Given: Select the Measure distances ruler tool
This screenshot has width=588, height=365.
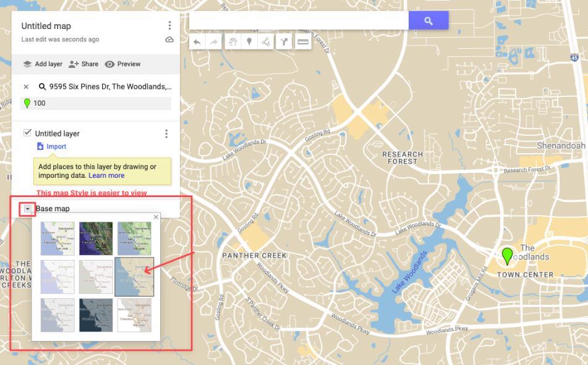Looking at the screenshot, I should pos(303,42).
